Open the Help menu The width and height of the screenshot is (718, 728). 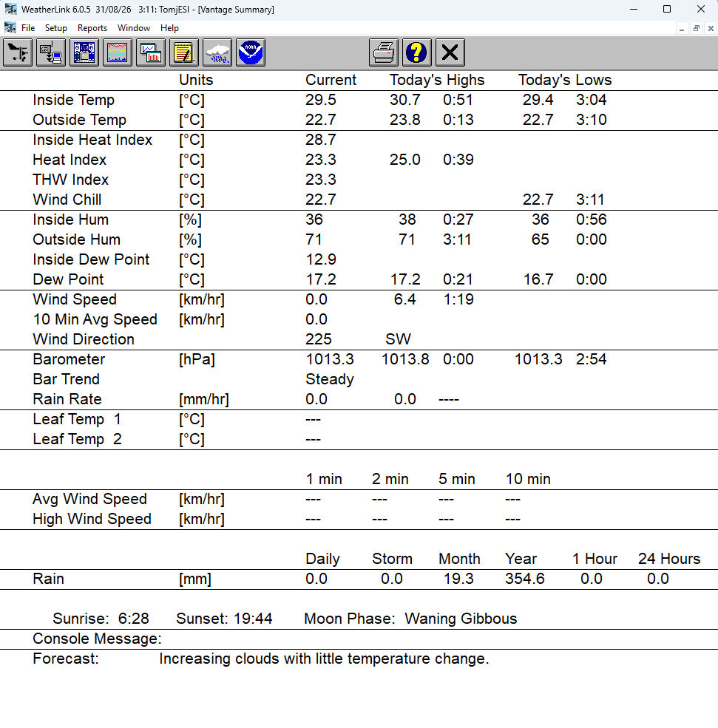169,28
